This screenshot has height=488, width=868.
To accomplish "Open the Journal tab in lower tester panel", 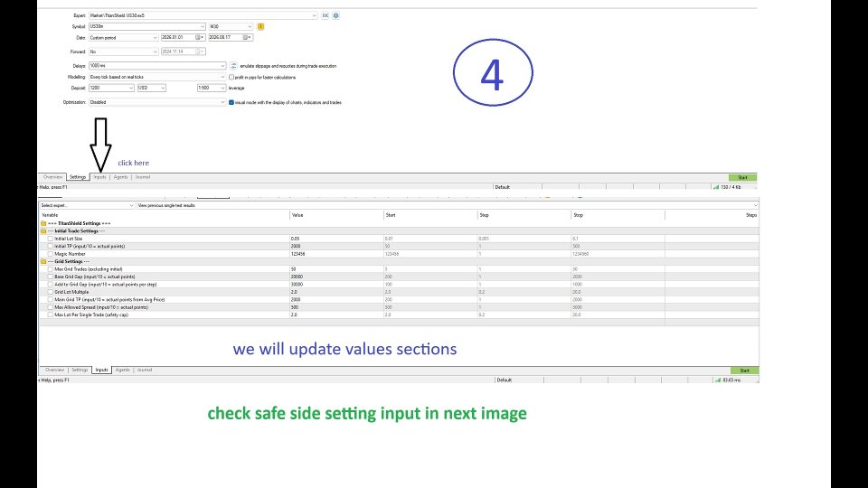I will point(145,370).
